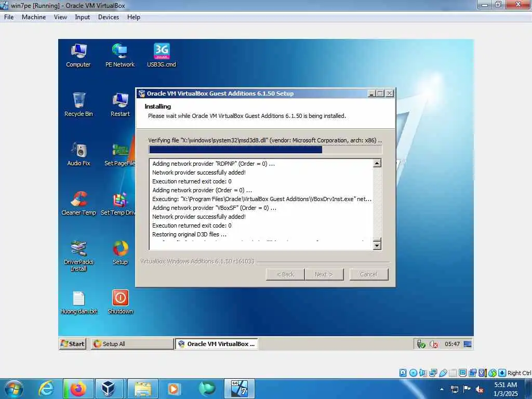Click guest tray muted volume icon
The height and width of the screenshot is (399, 532).
point(434,344)
